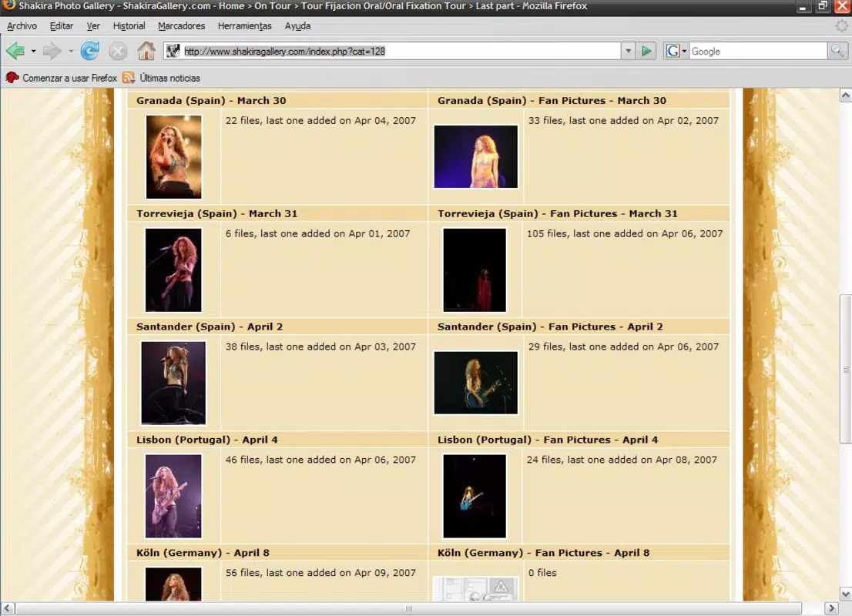Click the horizontal scrollbar right arrow

click(831, 608)
